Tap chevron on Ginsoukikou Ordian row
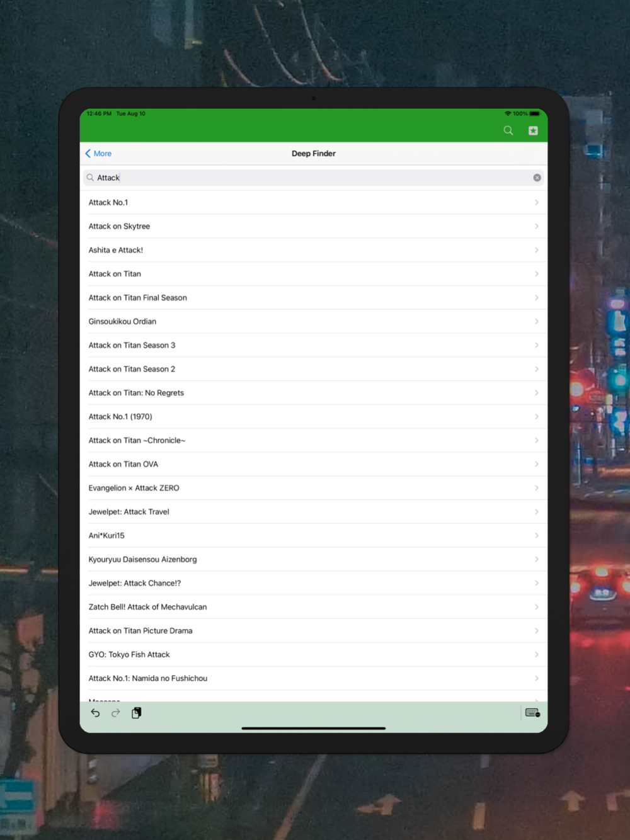The width and height of the screenshot is (630, 840). point(537,321)
